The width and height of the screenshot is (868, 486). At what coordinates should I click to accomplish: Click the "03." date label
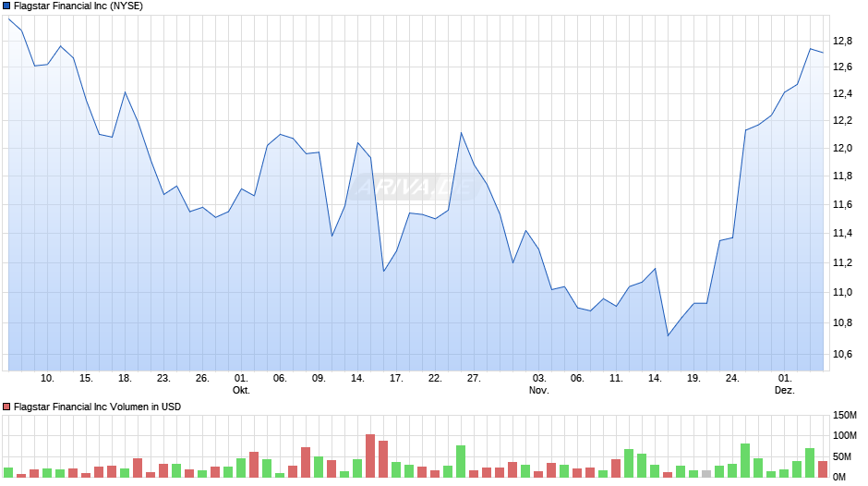(539, 378)
